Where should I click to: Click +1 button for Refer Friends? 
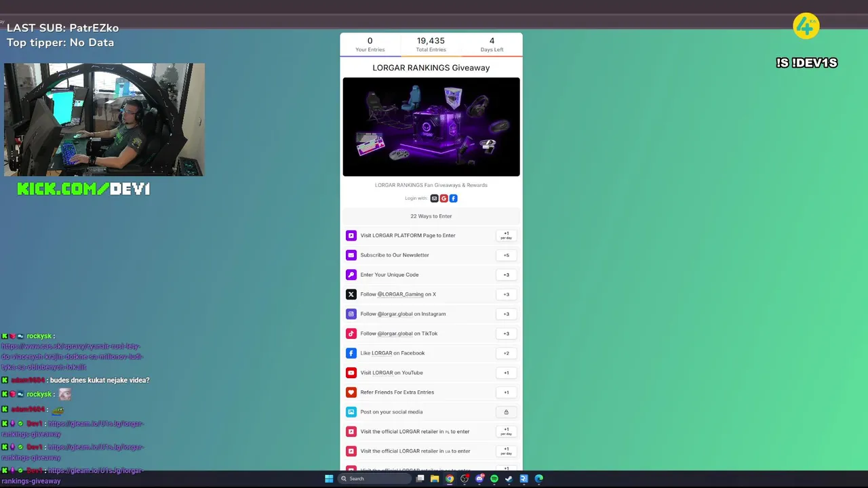coord(506,392)
